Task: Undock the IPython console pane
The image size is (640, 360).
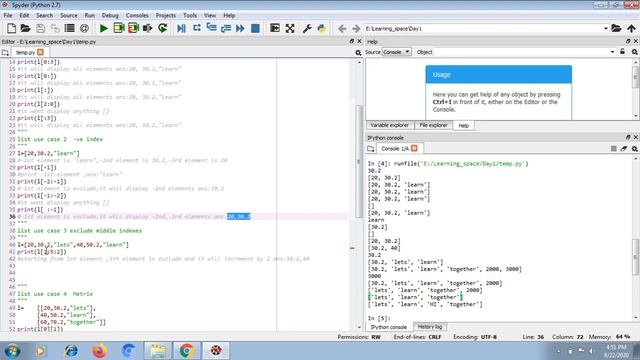Action: click(628, 138)
